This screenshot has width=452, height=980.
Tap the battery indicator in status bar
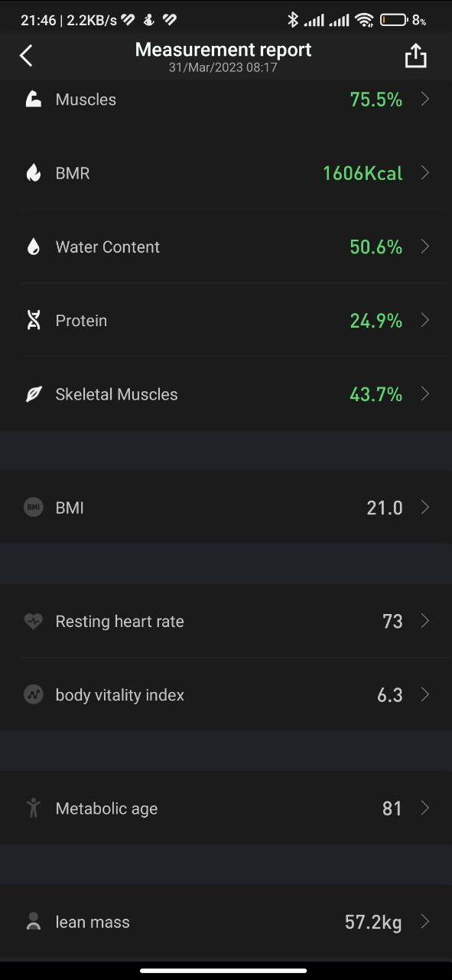click(393, 20)
